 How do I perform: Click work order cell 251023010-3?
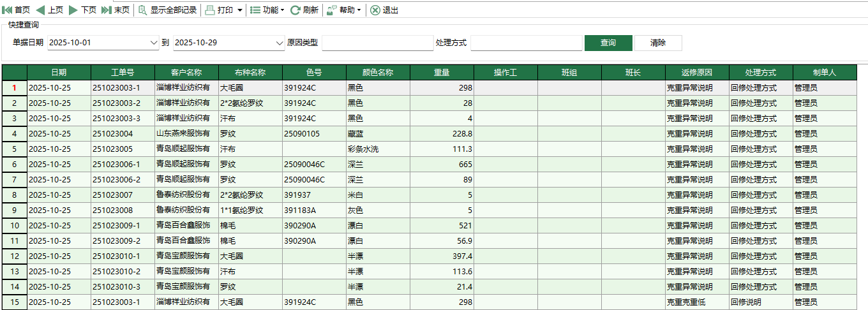pos(123,286)
